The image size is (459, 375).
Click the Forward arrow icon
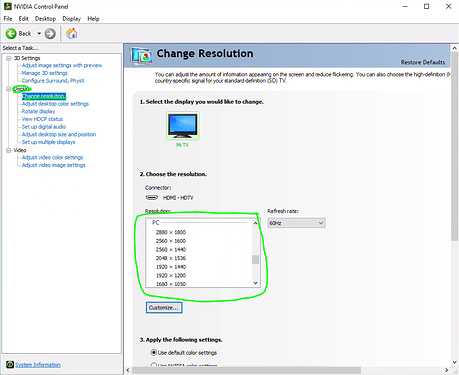pyautogui.click(x=50, y=33)
